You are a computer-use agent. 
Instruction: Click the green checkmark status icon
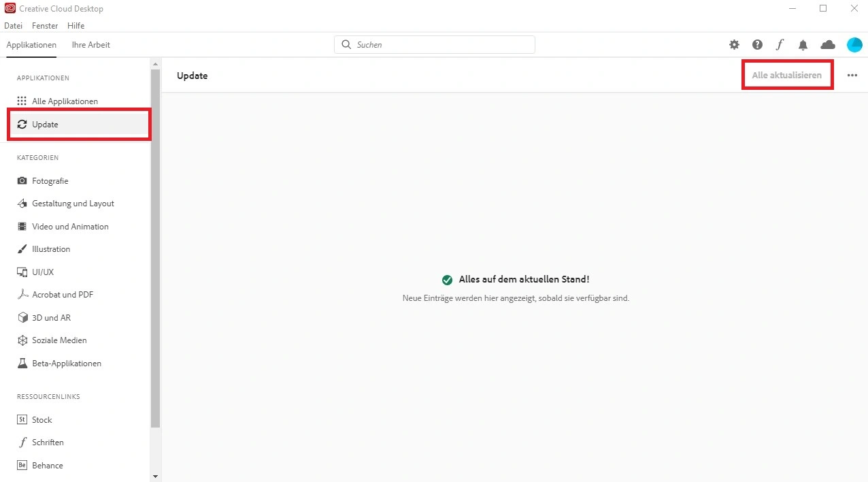447,280
